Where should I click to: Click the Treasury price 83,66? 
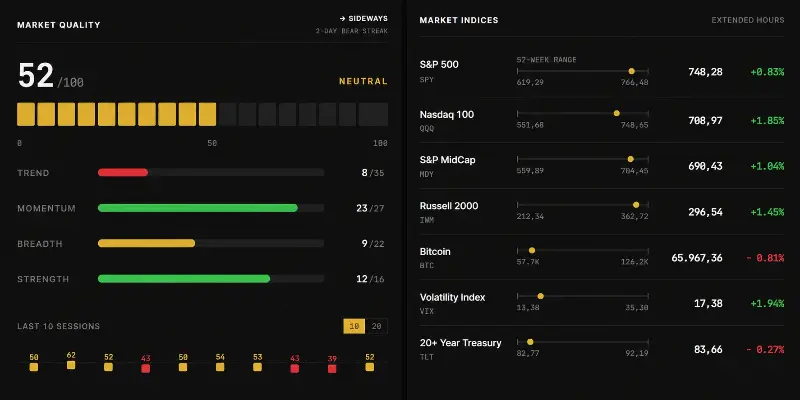pyautogui.click(x=708, y=349)
